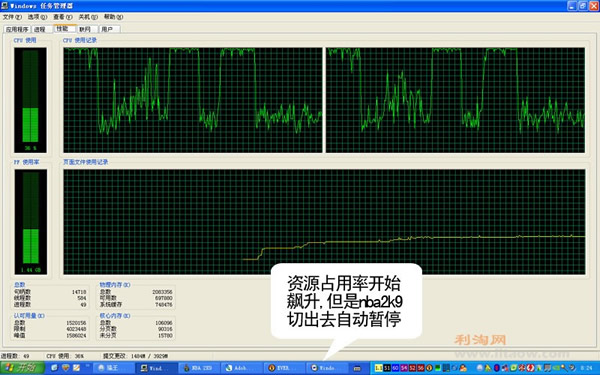Click the left CPU usage history graph
600x375 pixels.
pyautogui.click(x=193, y=100)
